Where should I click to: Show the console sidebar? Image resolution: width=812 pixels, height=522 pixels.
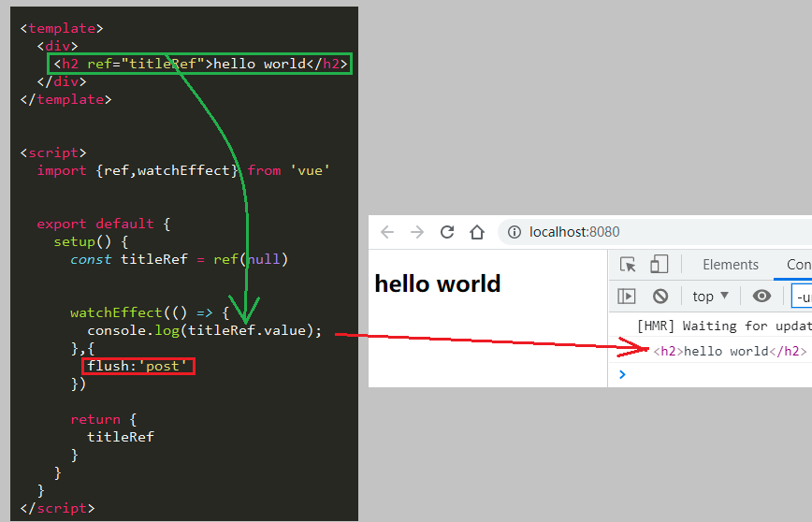pyautogui.click(x=627, y=297)
